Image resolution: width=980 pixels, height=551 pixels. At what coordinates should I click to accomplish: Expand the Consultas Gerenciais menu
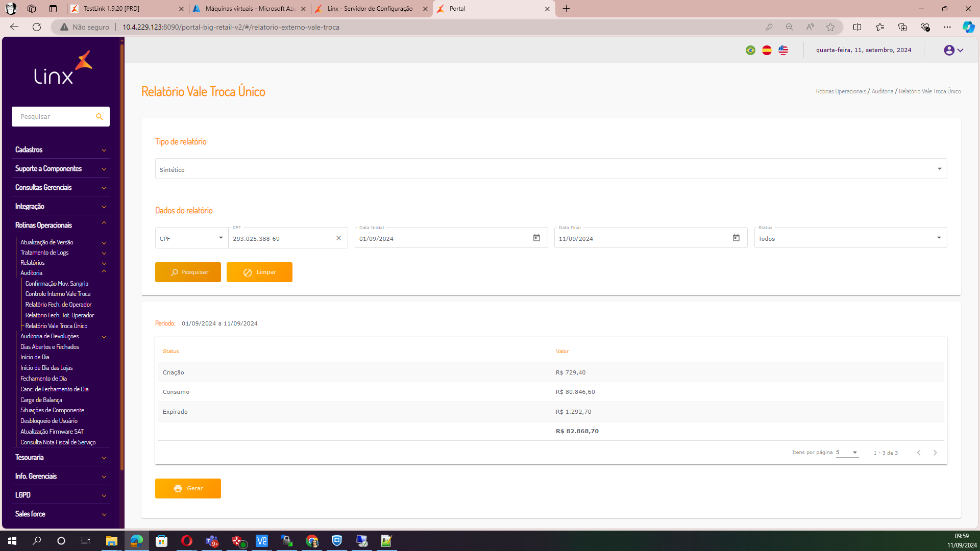[60, 188]
